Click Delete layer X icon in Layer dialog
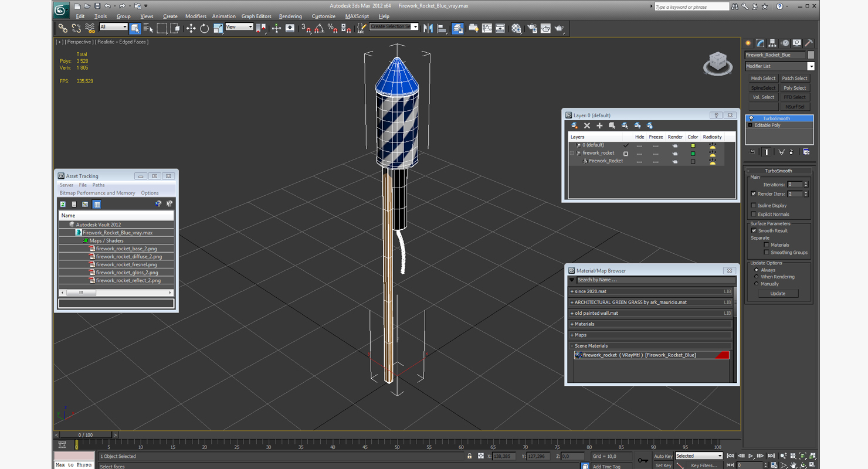The height and width of the screenshot is (469, 868). tap(587, 125)
